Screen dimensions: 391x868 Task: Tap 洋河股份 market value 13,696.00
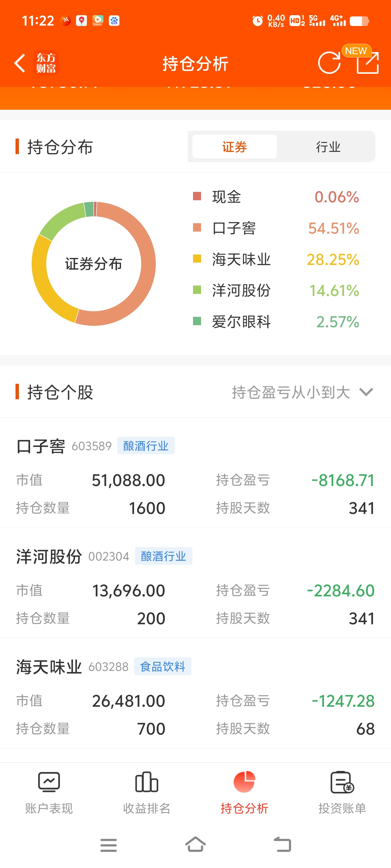pyautogui.click(x=128, y=591)
